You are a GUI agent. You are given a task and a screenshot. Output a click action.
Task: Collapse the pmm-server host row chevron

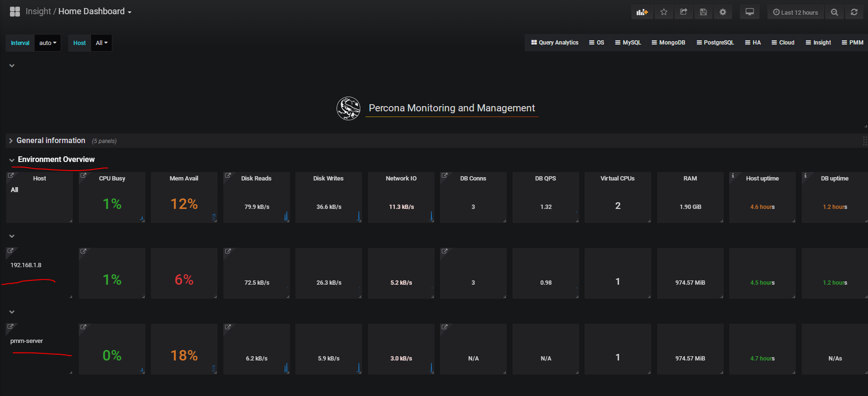(12, 312)
